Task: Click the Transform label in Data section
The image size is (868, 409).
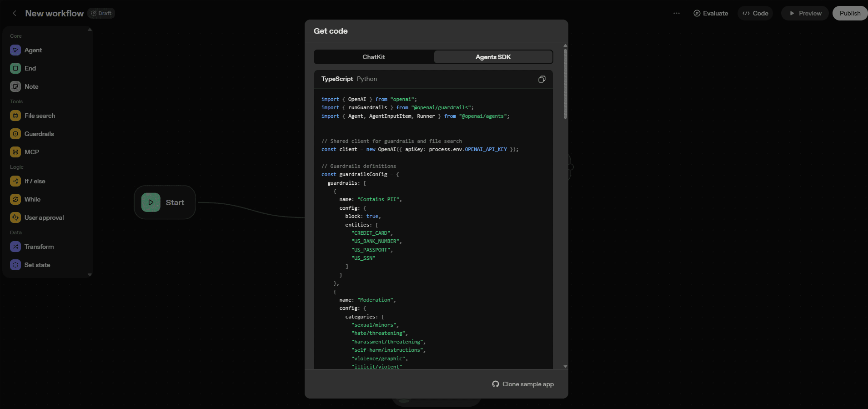Action: 39,247
